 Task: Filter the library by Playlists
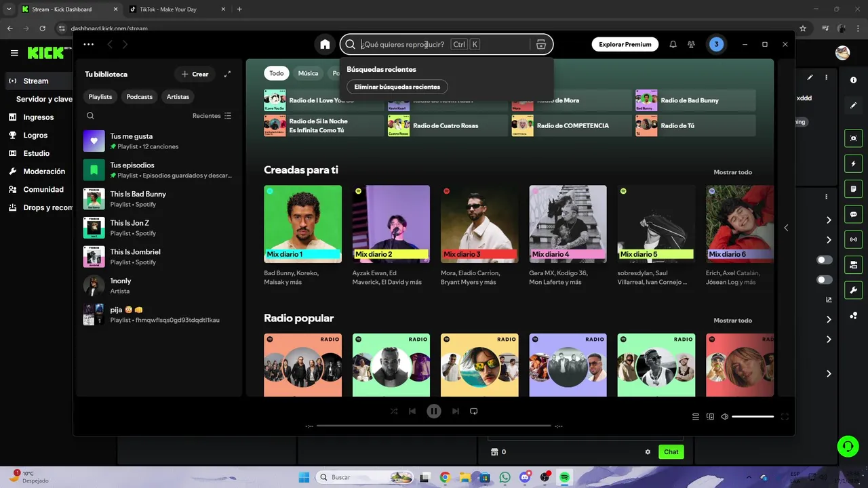(x=100, y=96)
